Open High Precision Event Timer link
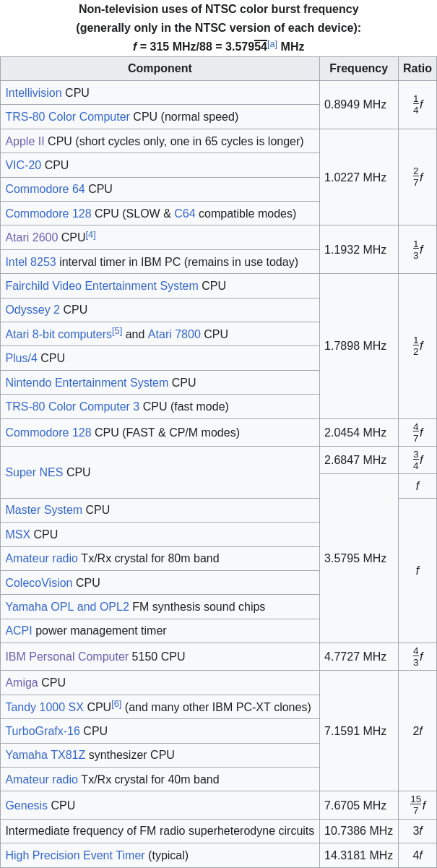437x868 pixels. [x=75, y=855]
